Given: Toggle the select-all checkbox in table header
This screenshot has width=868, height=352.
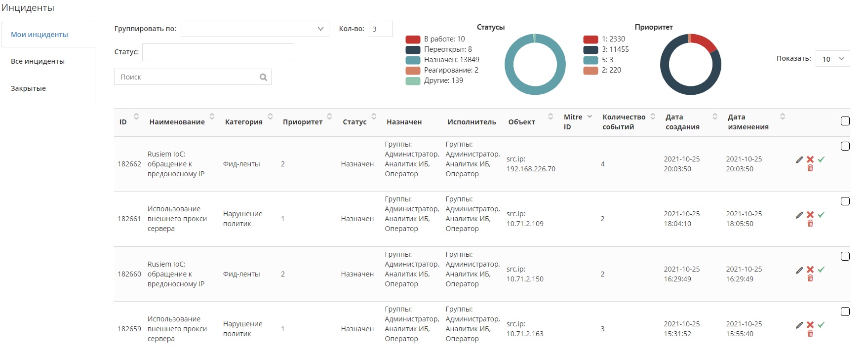Looking at the screenshot, I should point(845,121).
